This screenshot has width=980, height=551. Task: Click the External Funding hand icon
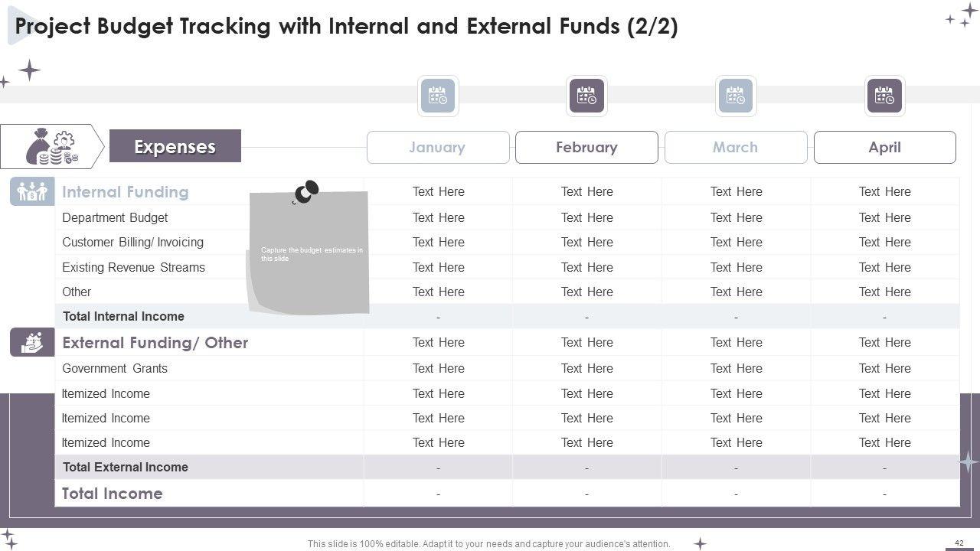[32, 342]
